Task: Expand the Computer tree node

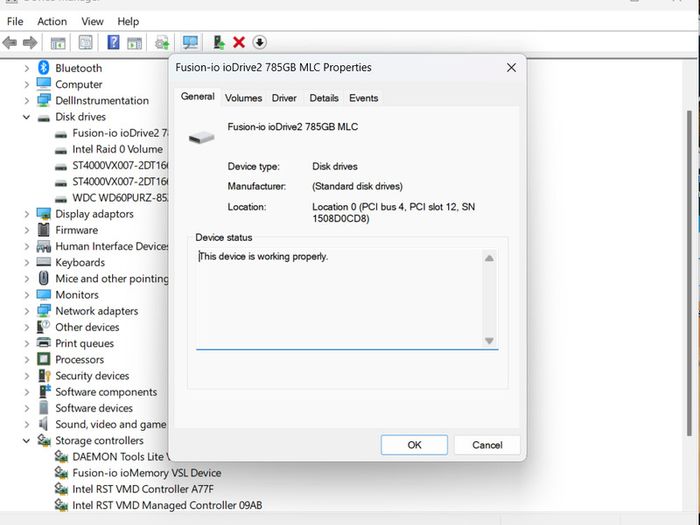Action: tap(26, 84)
